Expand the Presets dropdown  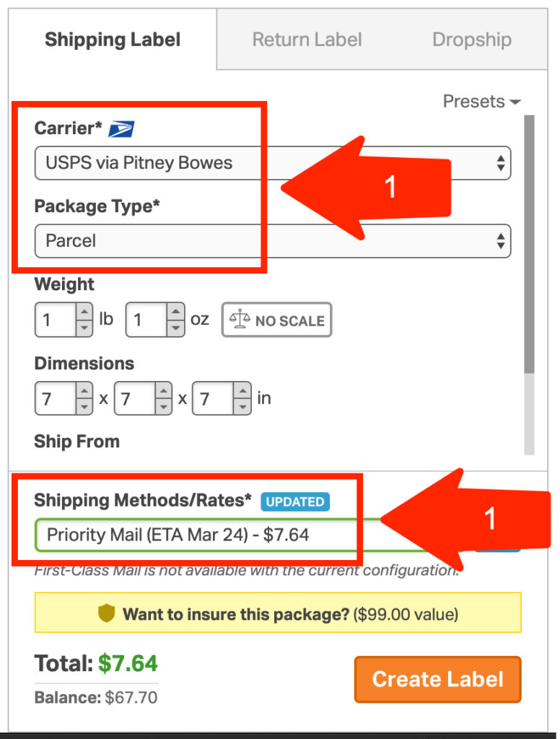point(482,101)
